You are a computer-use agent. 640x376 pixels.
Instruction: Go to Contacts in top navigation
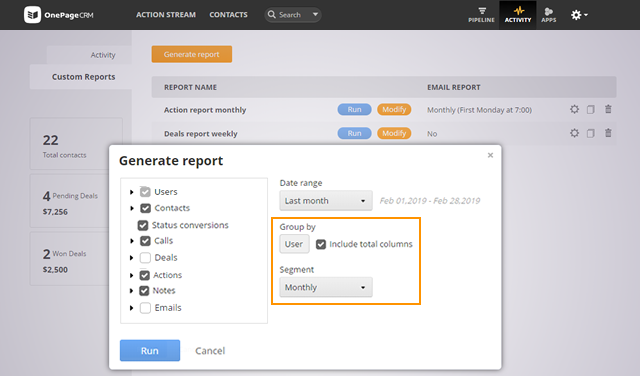tap(228, 15)
